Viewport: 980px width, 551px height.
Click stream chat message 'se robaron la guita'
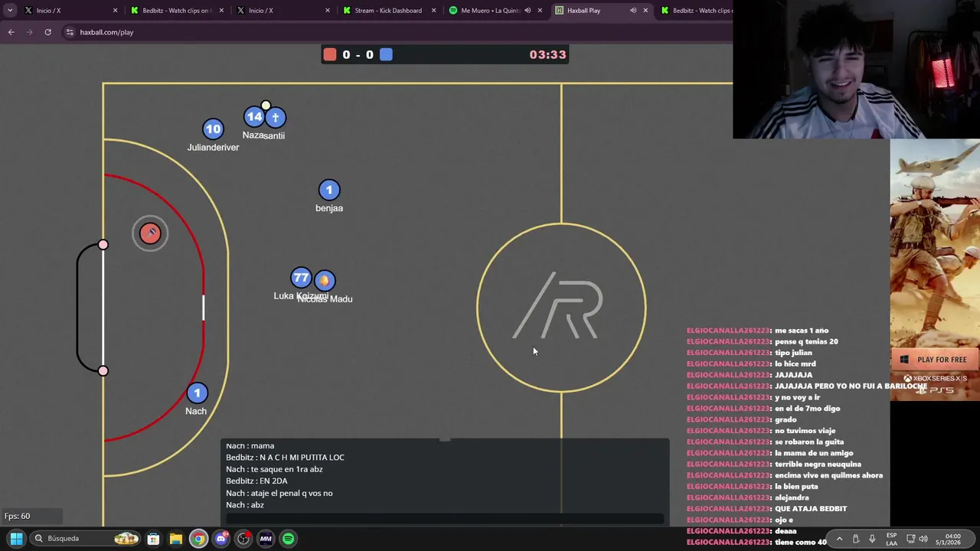pos(809,442)
